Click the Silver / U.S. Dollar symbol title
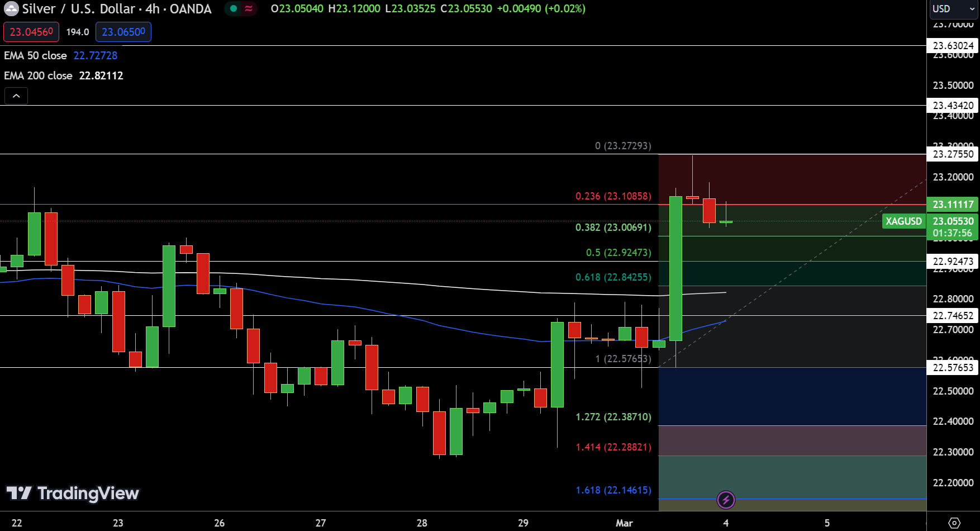Screen dimensions: 980x531 tap(117, 9)
